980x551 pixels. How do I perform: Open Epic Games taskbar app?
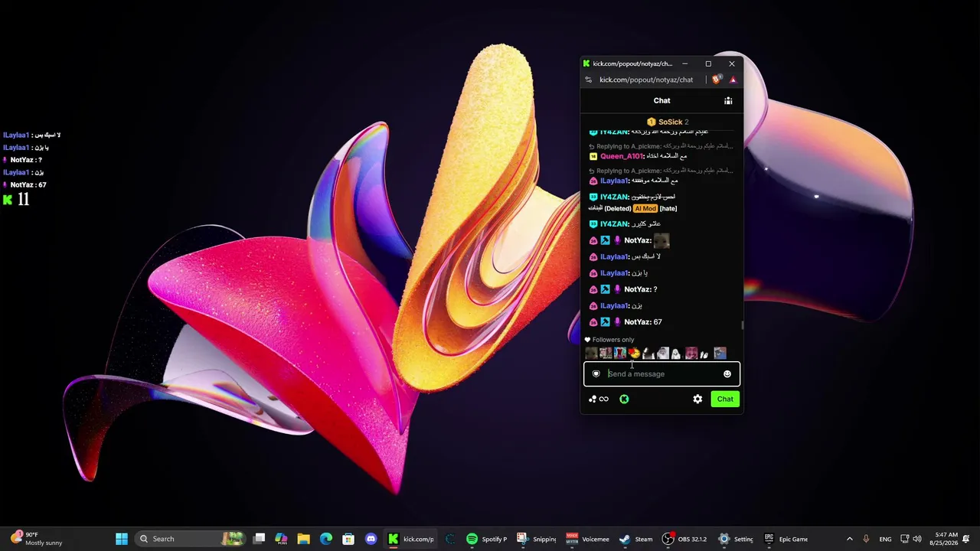[x=786, y=539]
